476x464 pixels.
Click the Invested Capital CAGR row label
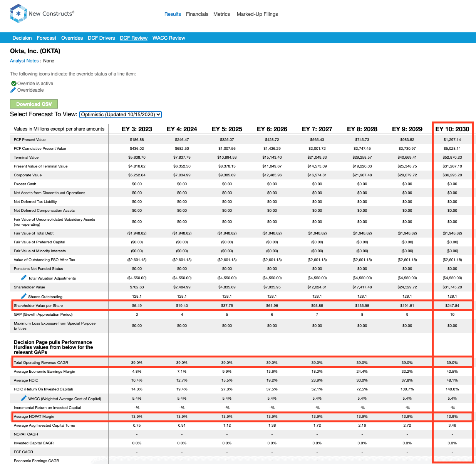click(x=34, y=443)
